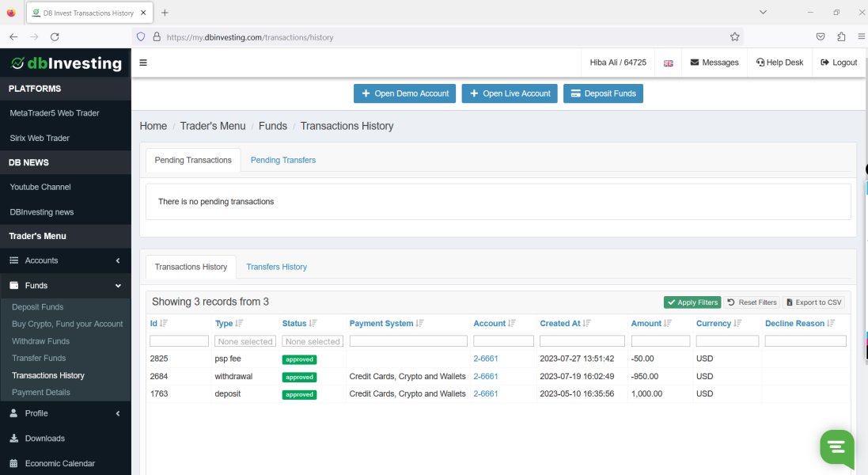This screenshot has height=475, width=868.
Task: Click the Apply Filters button
Action: [x=692, y=302]
